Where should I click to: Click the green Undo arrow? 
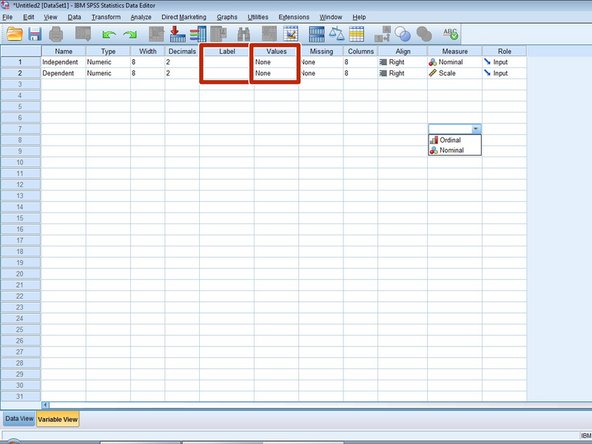109,35
